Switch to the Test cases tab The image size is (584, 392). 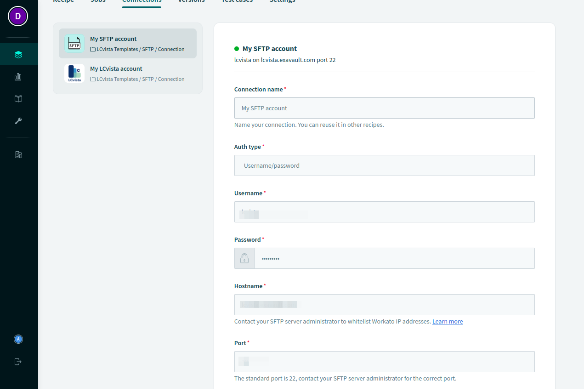(237, 2)
